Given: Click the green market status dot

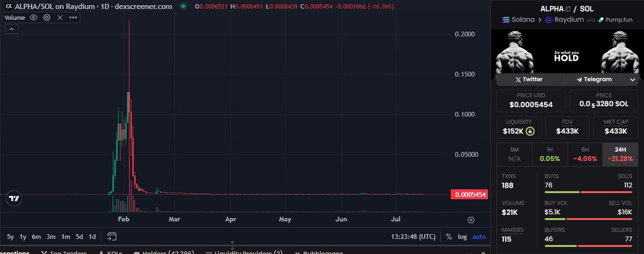Looking at the screenshot, I should point(183,6).
